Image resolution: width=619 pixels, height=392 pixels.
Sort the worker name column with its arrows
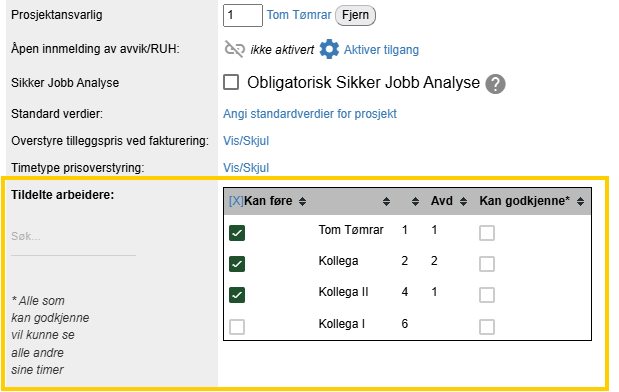pos(386,202)
